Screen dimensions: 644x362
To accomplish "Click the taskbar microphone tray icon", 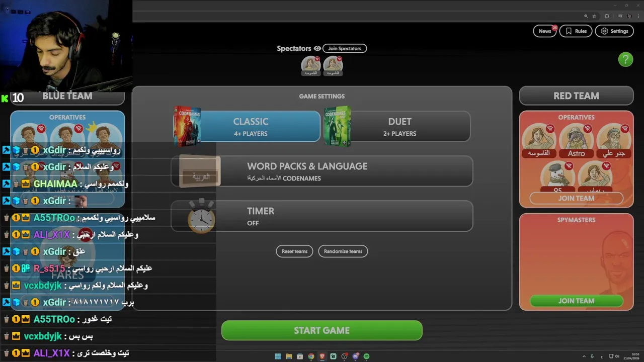I will tap(592, 356).
